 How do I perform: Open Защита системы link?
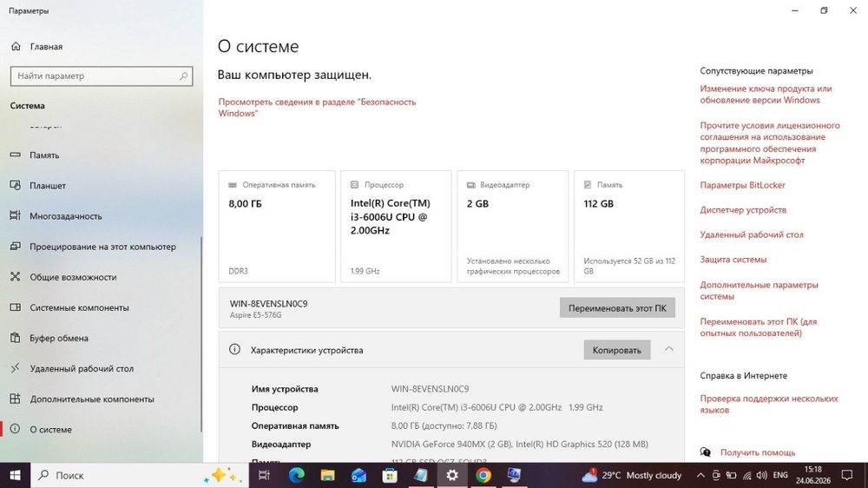(x=733, y=260)
